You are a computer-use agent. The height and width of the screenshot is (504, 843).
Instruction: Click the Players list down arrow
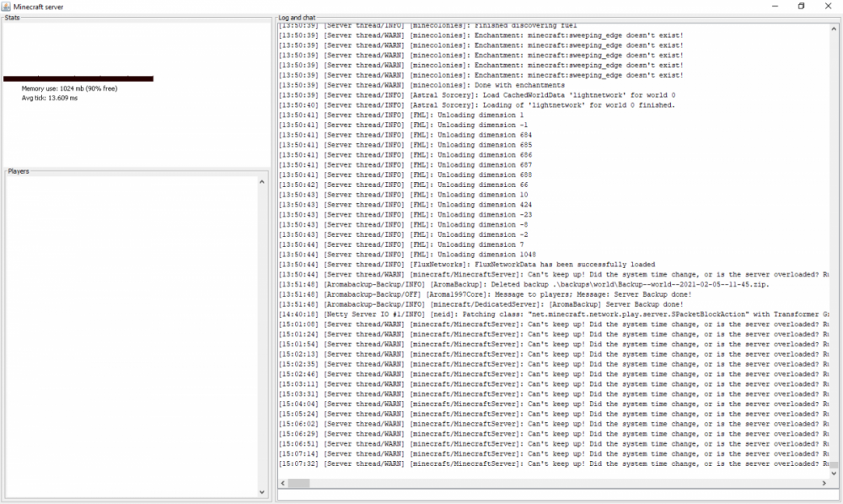coord(262,492)
